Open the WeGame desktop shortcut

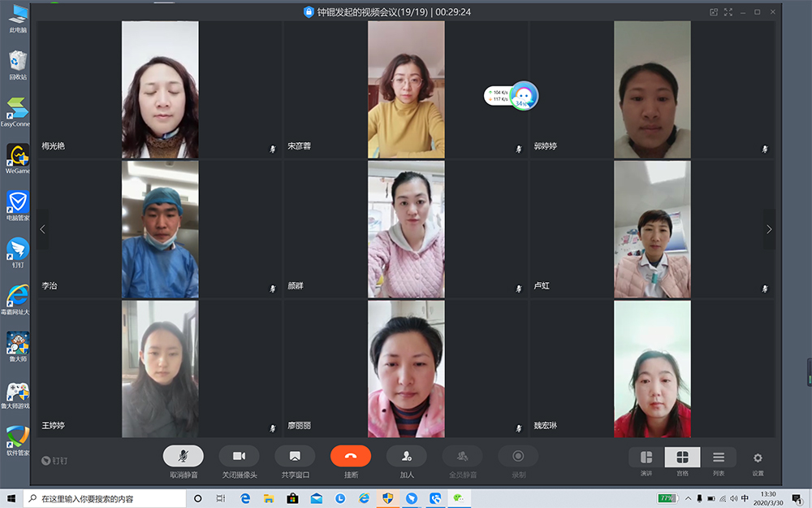click(x=17, y=156)
